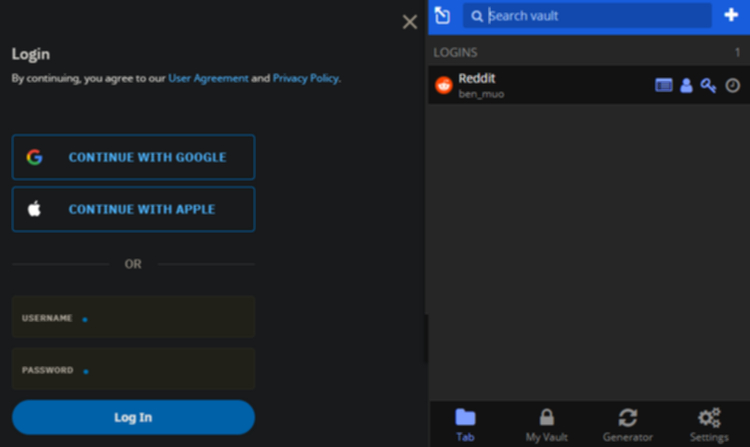Open the view item icon for Reddit login
Viewport: 750px width, 447px height.
[x=663, y=85]
